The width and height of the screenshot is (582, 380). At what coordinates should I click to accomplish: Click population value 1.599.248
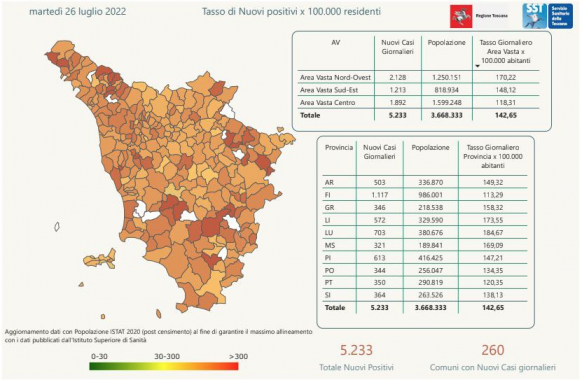pyautogui.click(x=447, y=102)
